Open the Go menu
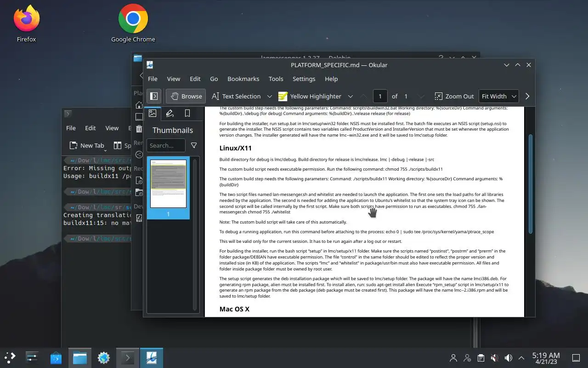This screenshot has width=588, height=368. coord(214,79)
